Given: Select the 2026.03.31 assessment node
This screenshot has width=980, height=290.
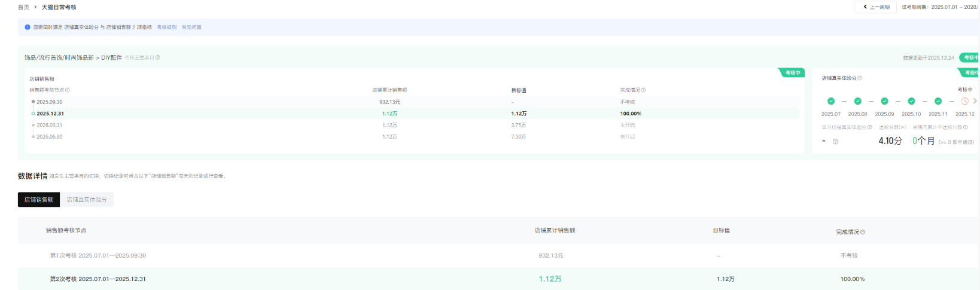Looking at the screenshot, I should pyautogui.click(x=49, y=125).
